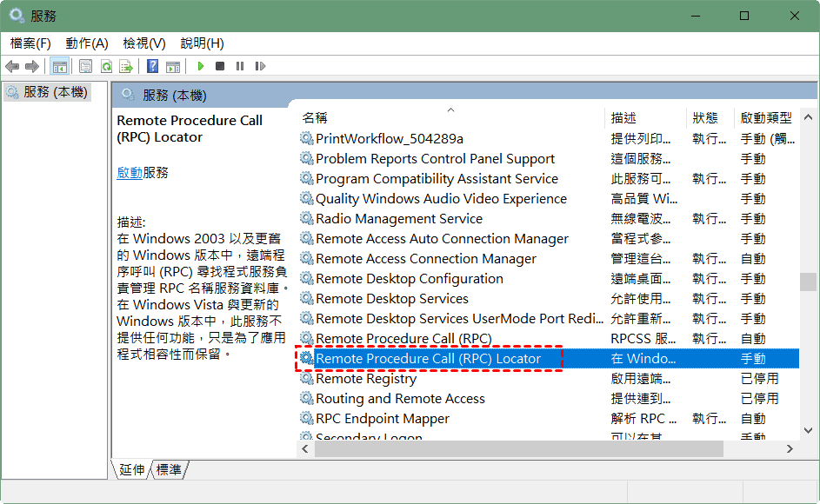Click the 啟動 link to start service

pos(129,173)
